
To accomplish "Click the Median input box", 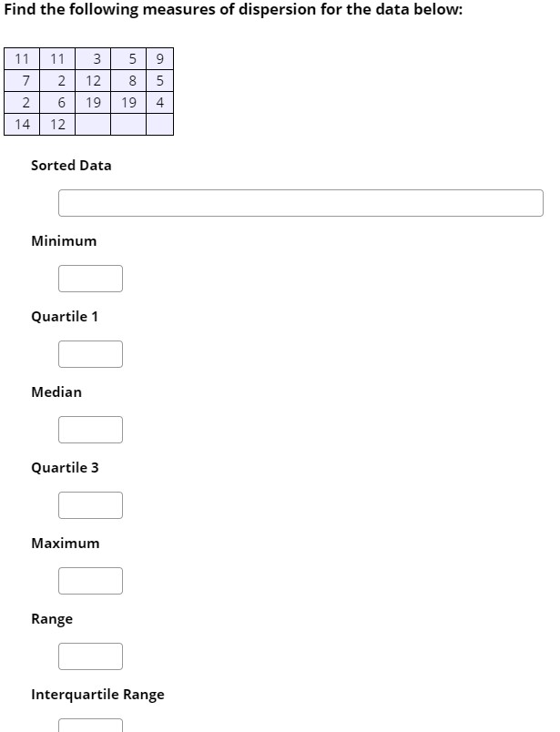I will point(90,429).
